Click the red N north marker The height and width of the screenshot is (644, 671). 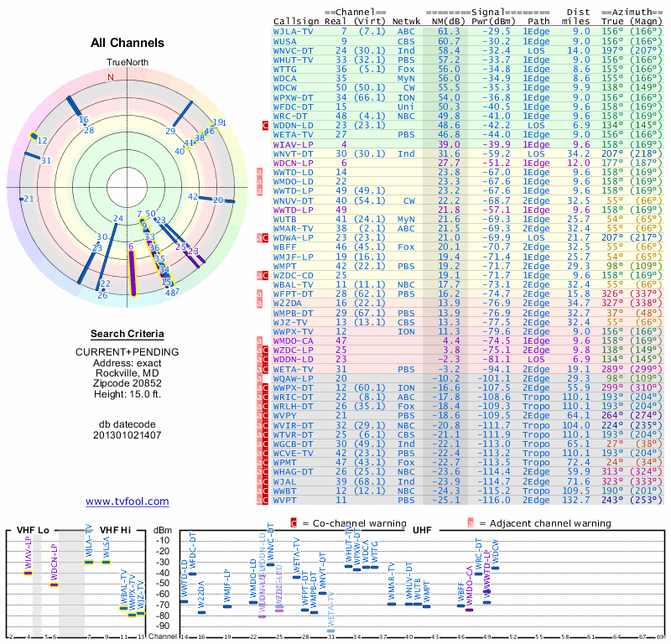pyautogui.click(x=111, y=77)
